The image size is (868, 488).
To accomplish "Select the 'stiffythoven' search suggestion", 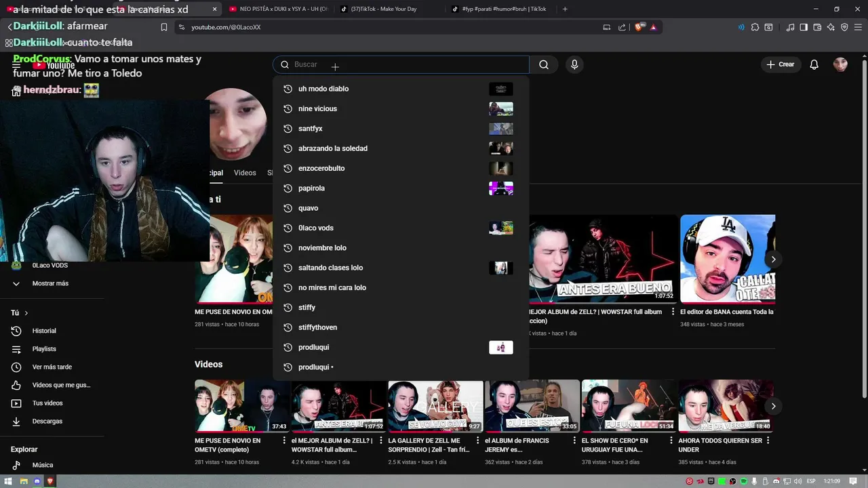I will 401,327.
